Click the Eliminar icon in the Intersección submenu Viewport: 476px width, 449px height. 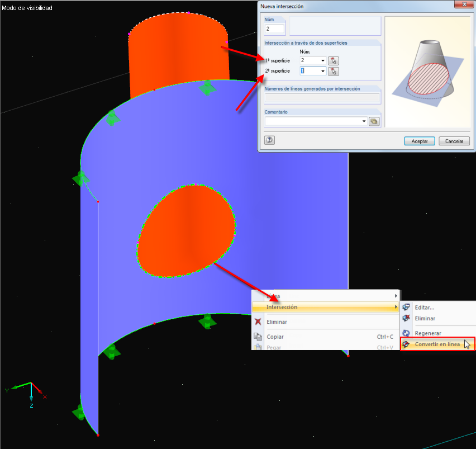[x=406, y=318]
